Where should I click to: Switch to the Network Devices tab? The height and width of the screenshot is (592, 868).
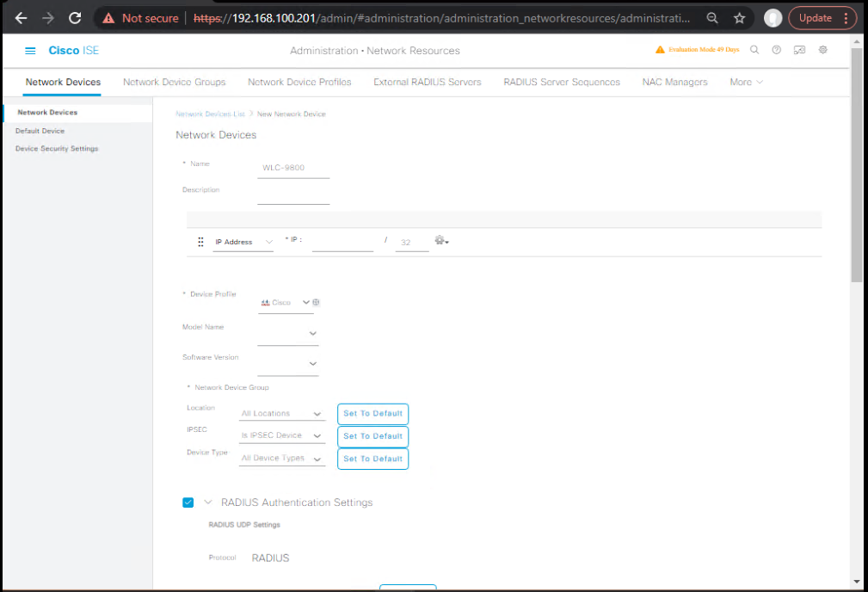63,82
